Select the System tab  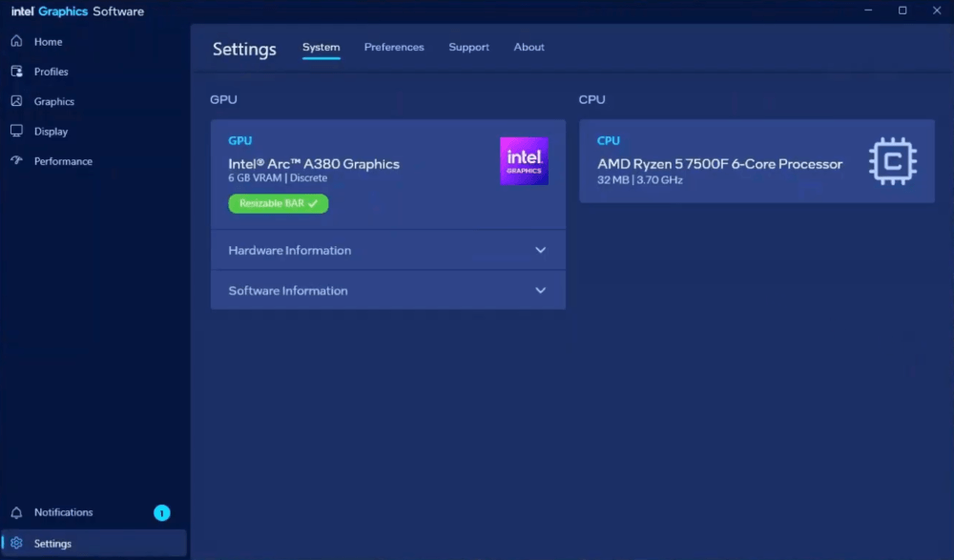321,47
